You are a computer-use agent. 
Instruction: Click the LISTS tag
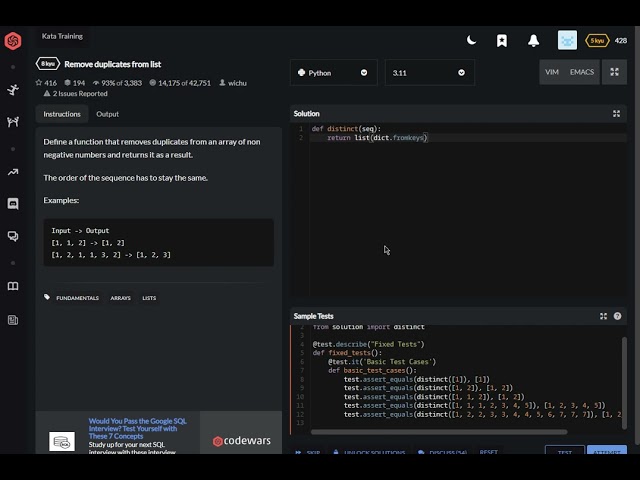coord(149,298)
